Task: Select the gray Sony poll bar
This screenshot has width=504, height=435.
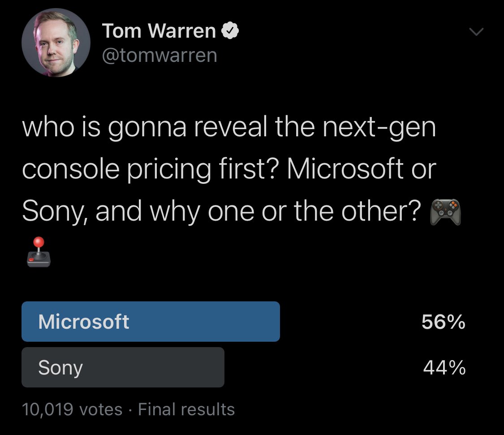Action: tap(123, 367)
